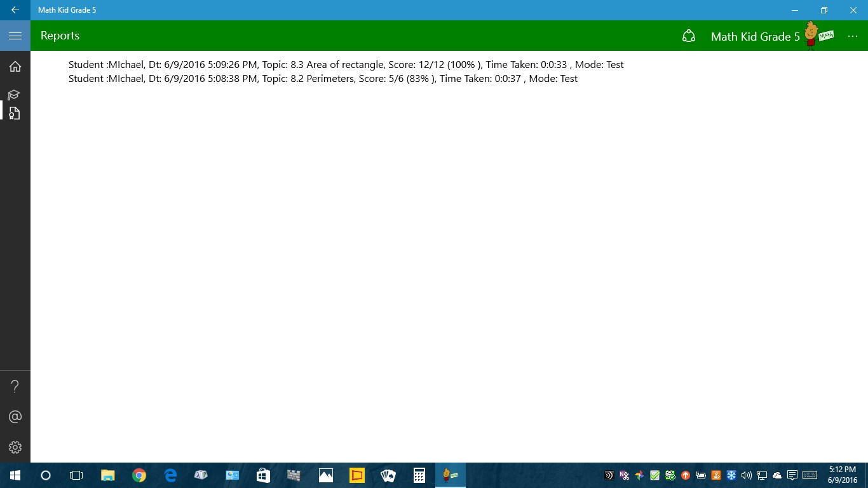
Task: Launch Microsoft Edge from taskbar
Action: (170, 475)
